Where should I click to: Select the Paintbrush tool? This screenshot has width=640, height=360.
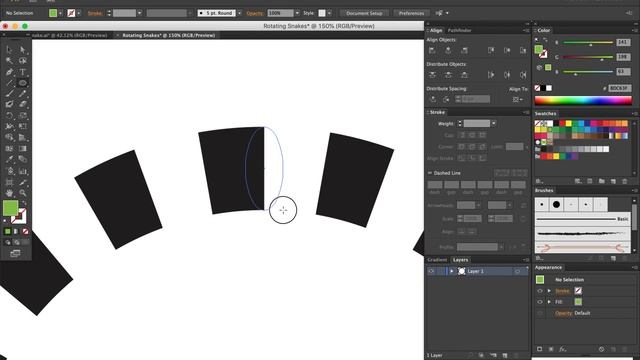click(x=9, y=94)
